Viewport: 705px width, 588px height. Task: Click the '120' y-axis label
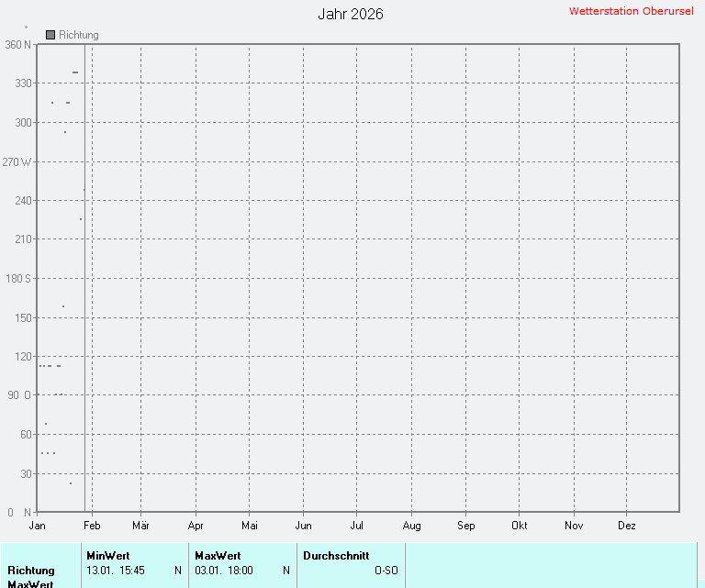23,357
